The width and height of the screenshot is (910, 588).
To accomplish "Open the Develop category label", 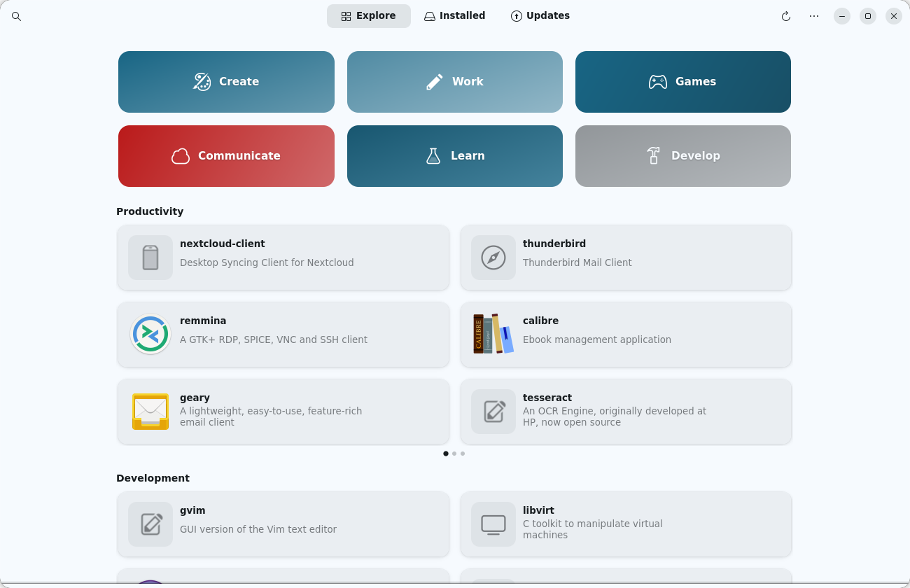I will coord(696,156).
